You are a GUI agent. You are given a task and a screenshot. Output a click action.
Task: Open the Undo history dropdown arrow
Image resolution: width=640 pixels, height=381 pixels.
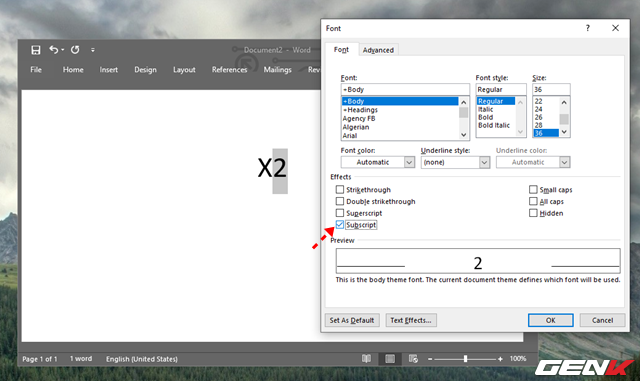pyautogui.click(x=62, y=50)
